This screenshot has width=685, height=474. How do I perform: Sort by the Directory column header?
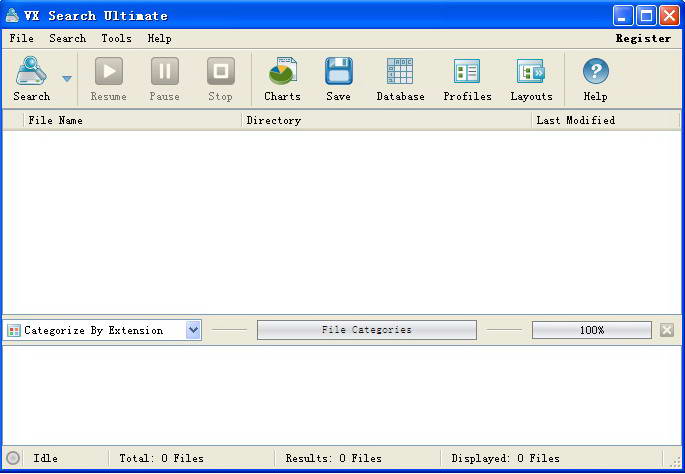(x=386, y=120)
